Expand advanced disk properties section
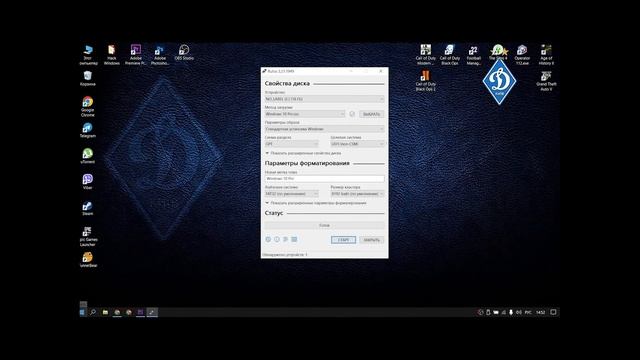The image size is (640, 360). click(303, 153)
